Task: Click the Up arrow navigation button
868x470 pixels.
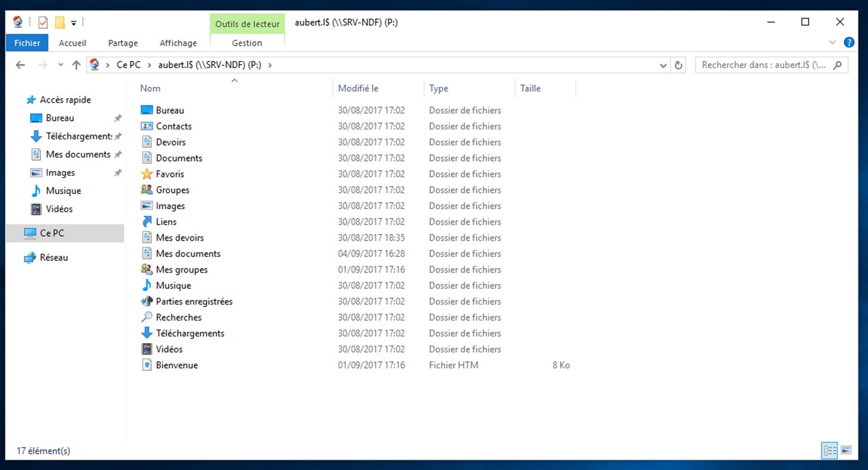Action: click(x=76, y=65)
